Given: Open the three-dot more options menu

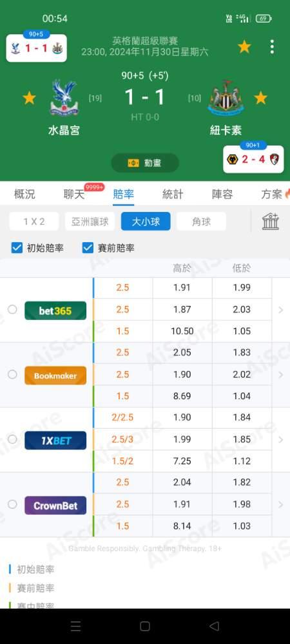Looking at the screenshot, I should [x=272, y=47].
